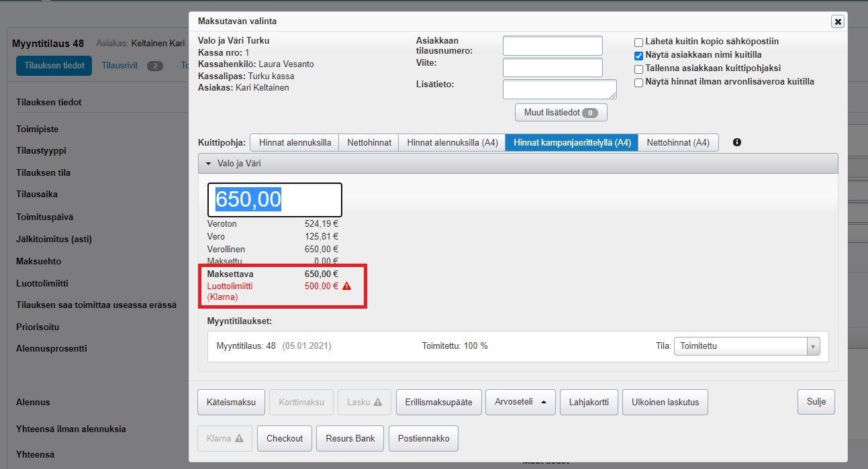Collapse the Valo ja Väri section
This screenshot has width=868, height=469.
pos(209,164)
